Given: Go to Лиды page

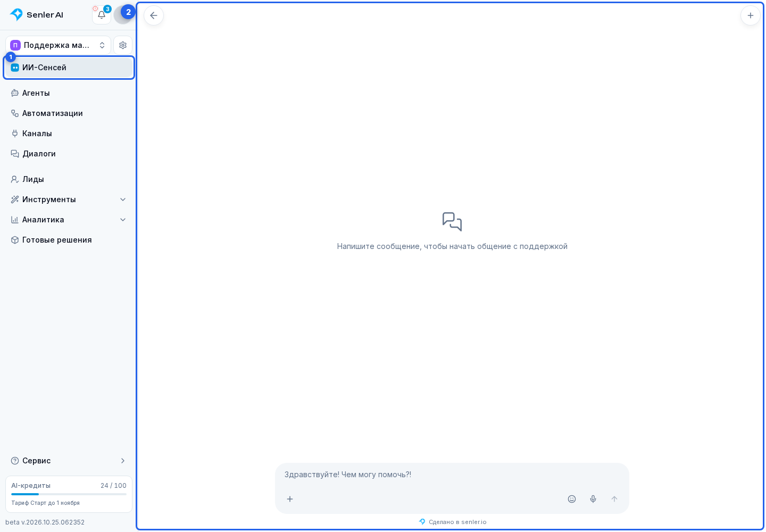Looking at the screenshot, I should point(69,179).
